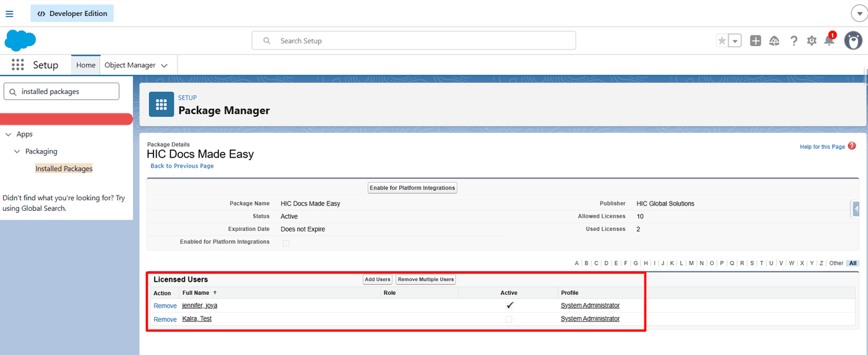Click the HIC Global Solutions publisher text

click(666, 204)
